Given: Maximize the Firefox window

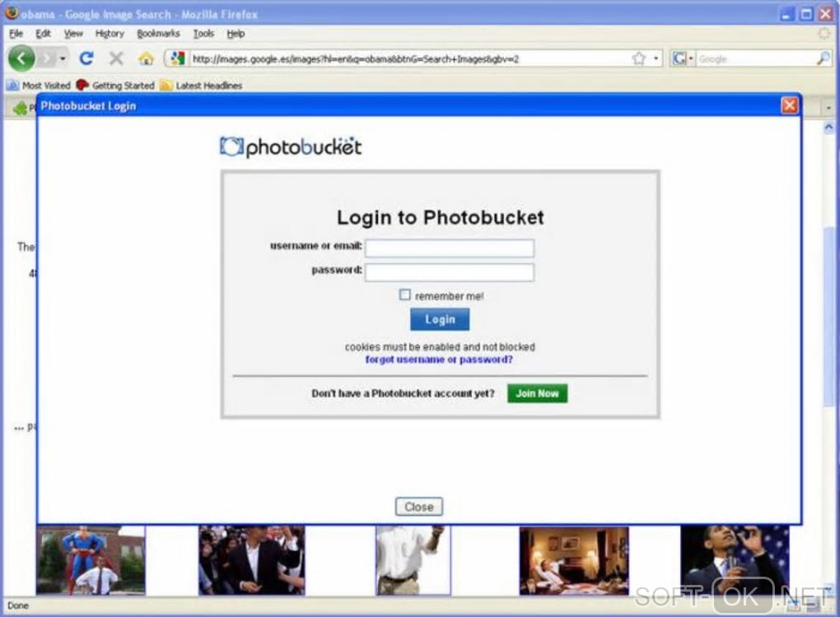Looking at the screenshot, I should [x=806, y=14].
